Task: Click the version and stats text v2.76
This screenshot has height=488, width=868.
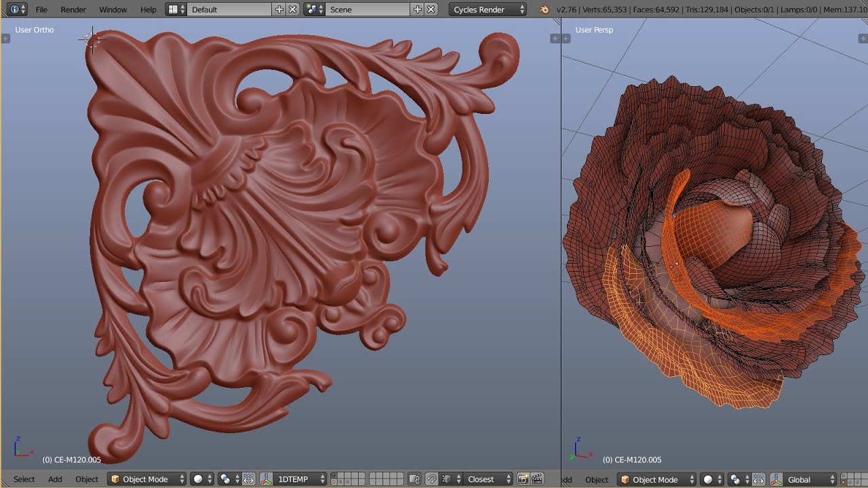Action: [x=711, y=9]
